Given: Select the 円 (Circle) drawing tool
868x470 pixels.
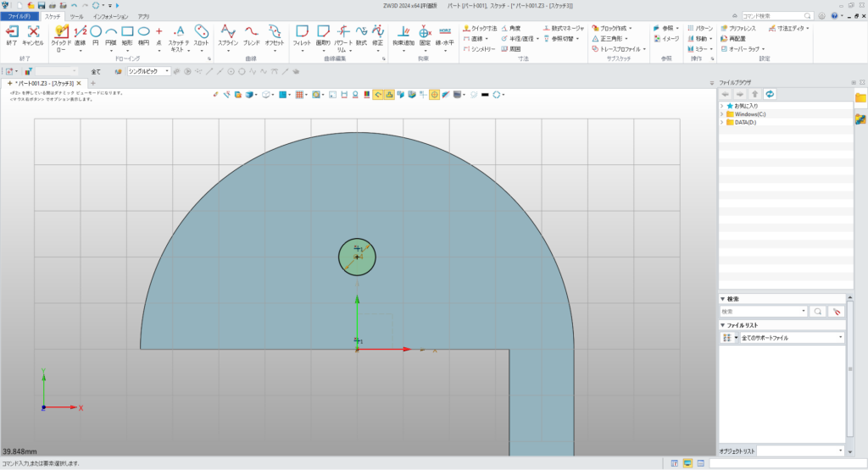Looking at the screenshot, I should tap(95, 32).
